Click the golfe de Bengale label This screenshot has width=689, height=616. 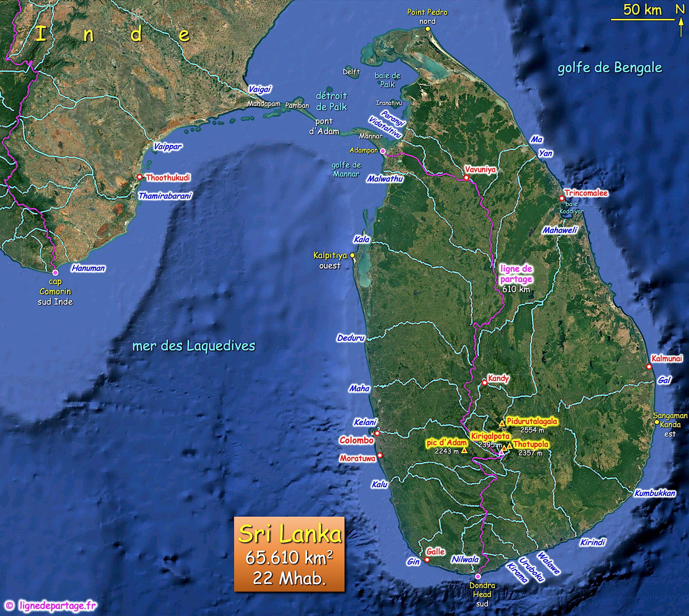pyautogui.click(x=610, y=68)
